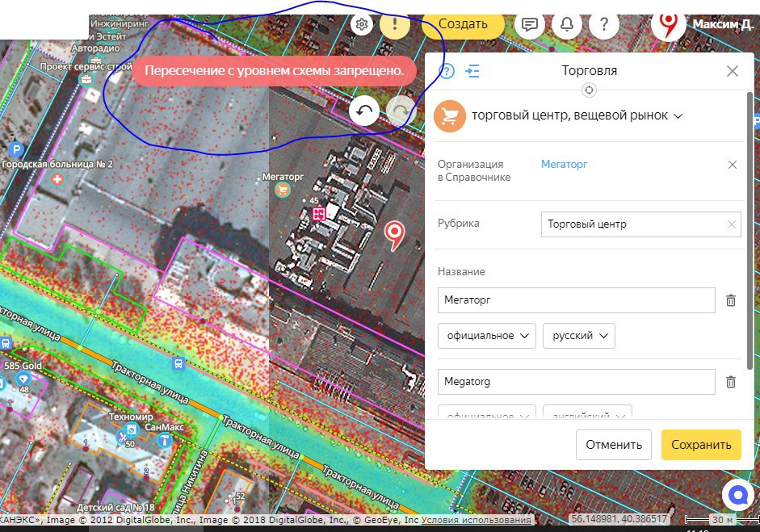
Task: Click the Мегаторг name input field
Action: 577,300
